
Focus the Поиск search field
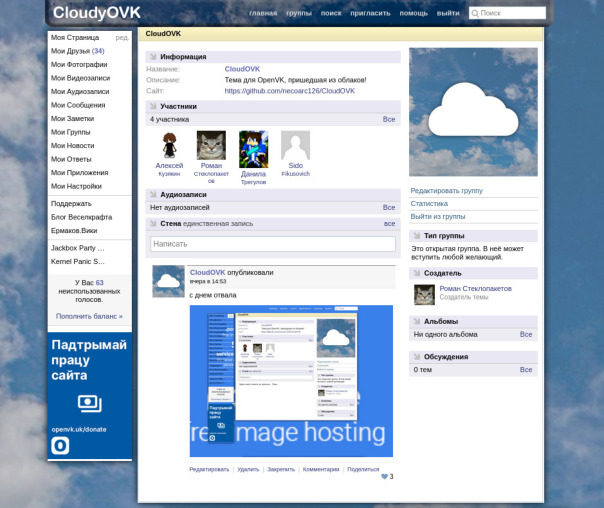pyautogui.click(x=507, y=13)
